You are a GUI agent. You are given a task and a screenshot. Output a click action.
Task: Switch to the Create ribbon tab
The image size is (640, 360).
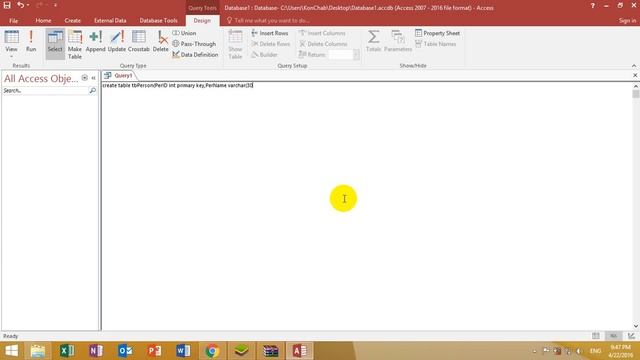(72, 20)
